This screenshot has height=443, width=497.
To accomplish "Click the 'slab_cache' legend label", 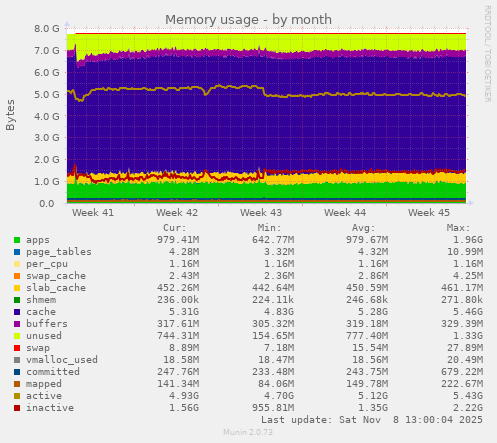I will 56,288.
